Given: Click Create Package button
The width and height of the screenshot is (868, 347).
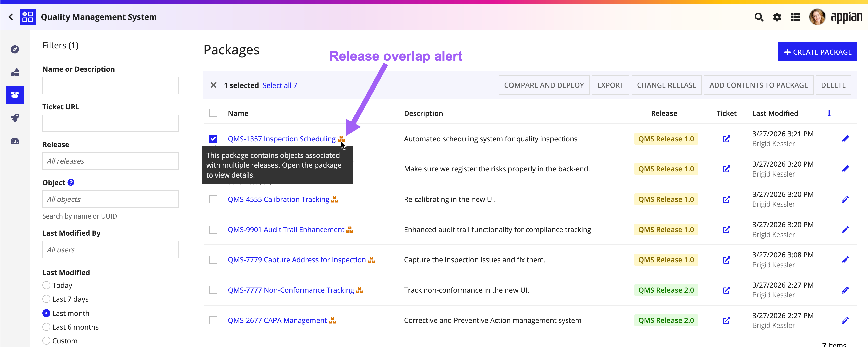Looking at the screenshot, I should click(817, 52).
